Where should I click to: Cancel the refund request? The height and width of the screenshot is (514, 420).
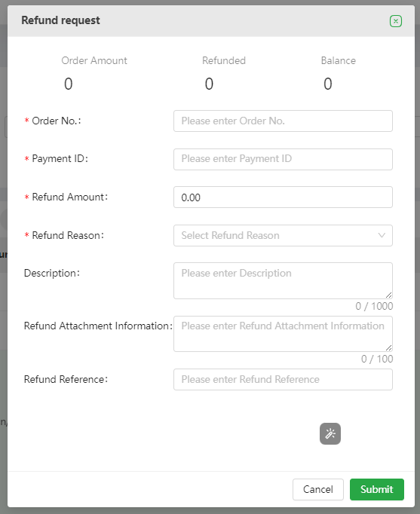(318, 489)
